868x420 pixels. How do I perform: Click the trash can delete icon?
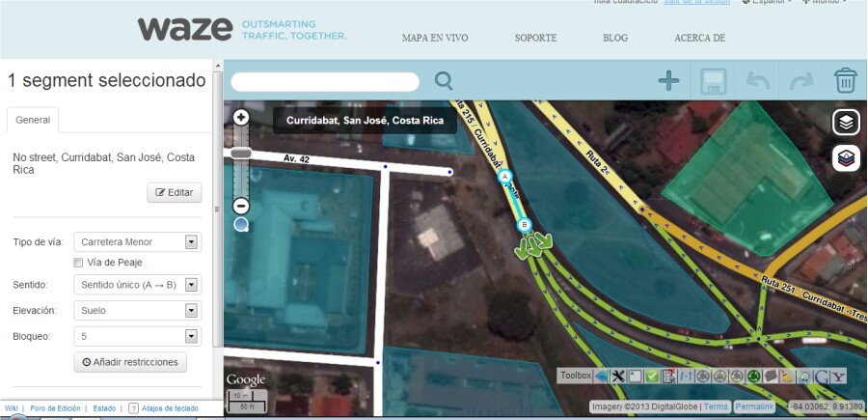pyautogui.click(x=845, y=81)
